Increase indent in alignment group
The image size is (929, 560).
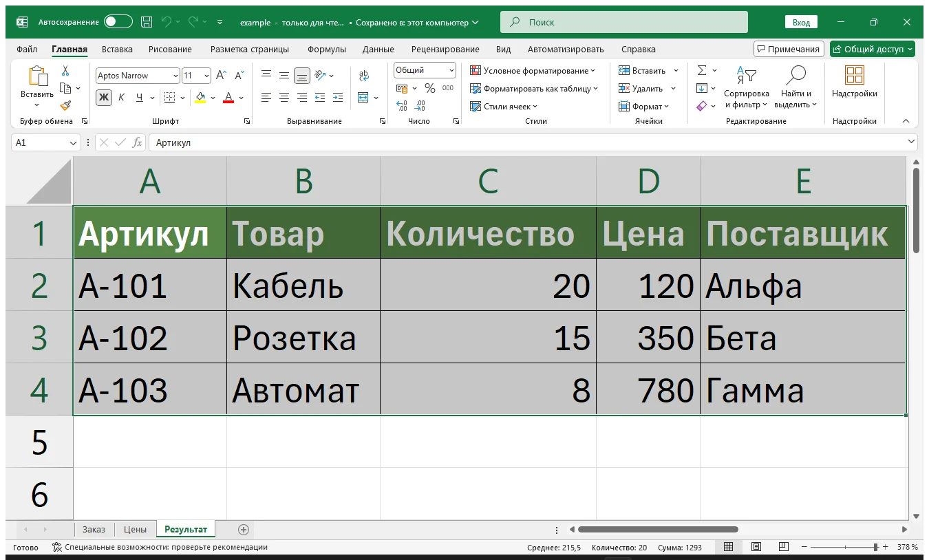tap(337, 97)
